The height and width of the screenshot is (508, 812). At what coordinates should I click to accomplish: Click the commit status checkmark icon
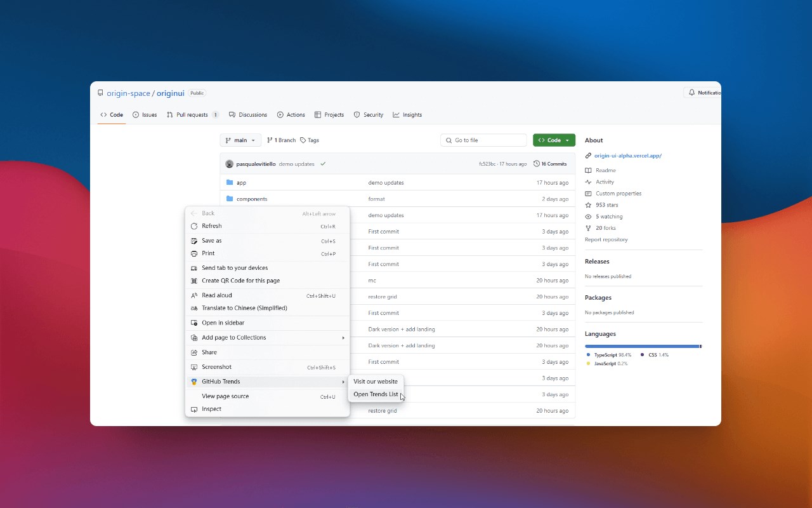point(323,164)
